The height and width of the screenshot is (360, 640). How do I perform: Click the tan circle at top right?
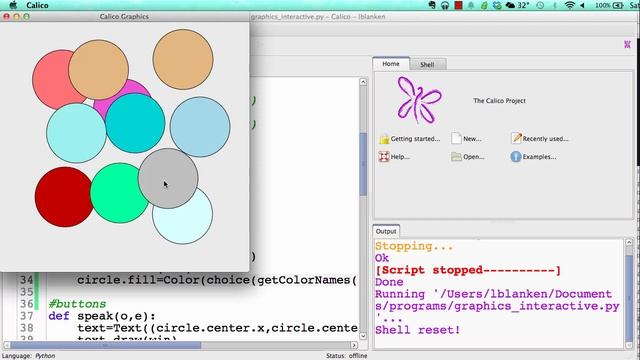coord(183,59)
